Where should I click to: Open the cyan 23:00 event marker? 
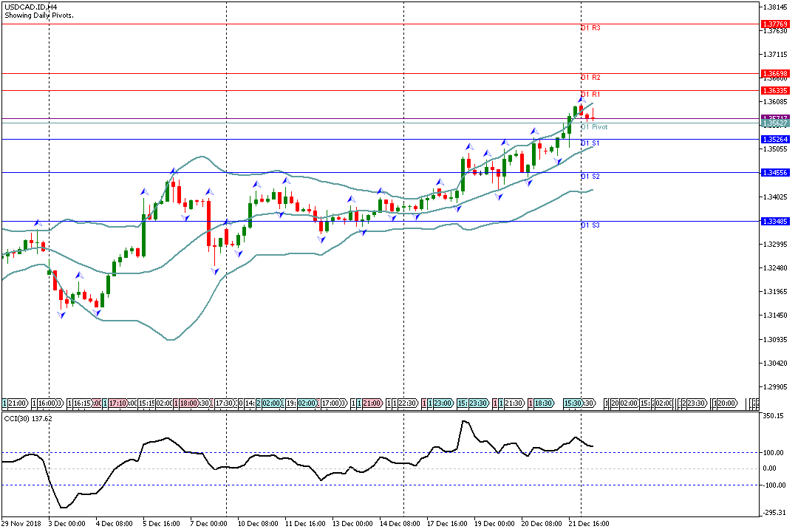point(443,403)
